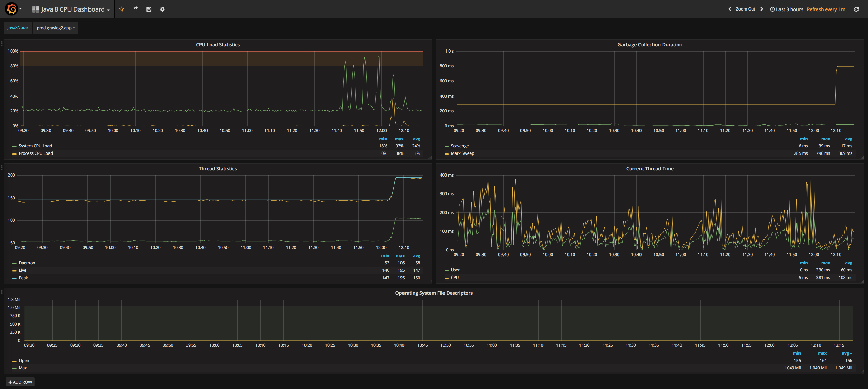
Task: Open dashboard settings gear icon
Action: 162,9
